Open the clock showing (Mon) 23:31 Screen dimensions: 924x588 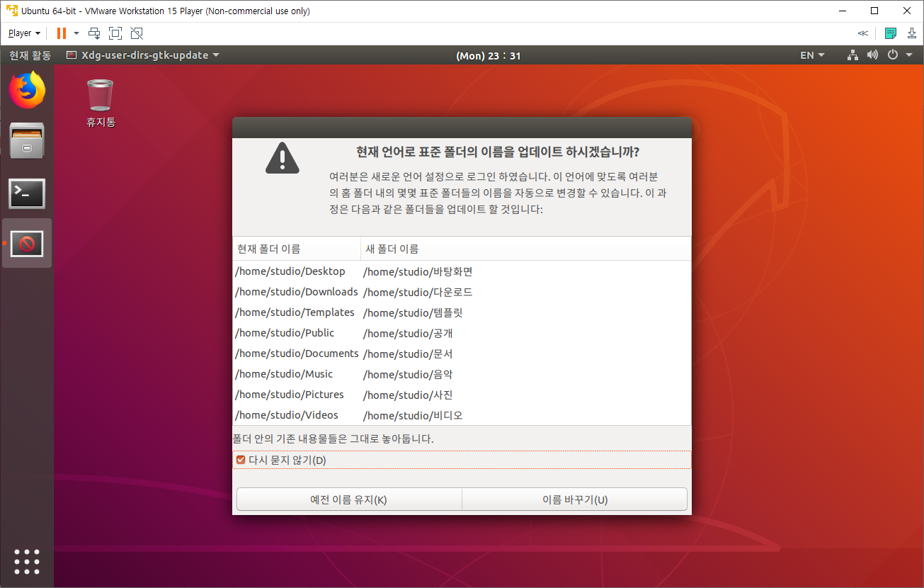489,55
